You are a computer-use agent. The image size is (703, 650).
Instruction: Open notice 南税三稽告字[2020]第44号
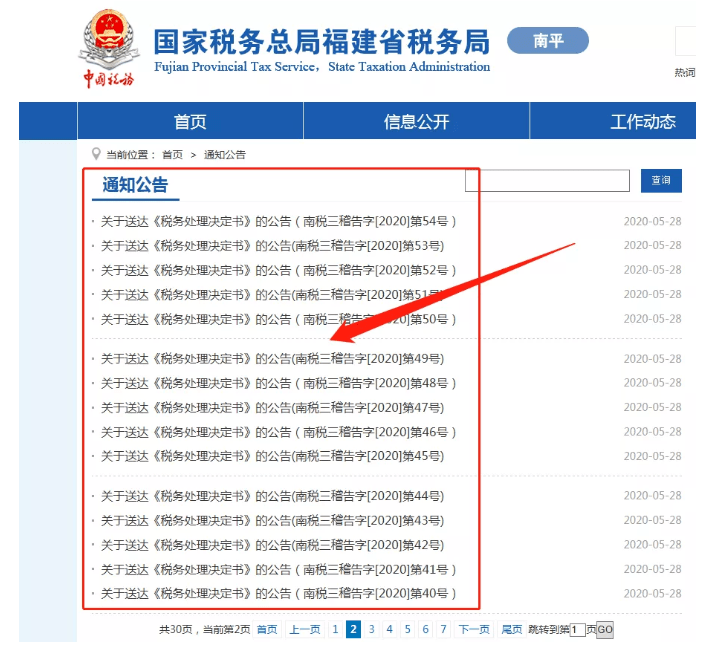pyautogui.click(x=273, y=496)
